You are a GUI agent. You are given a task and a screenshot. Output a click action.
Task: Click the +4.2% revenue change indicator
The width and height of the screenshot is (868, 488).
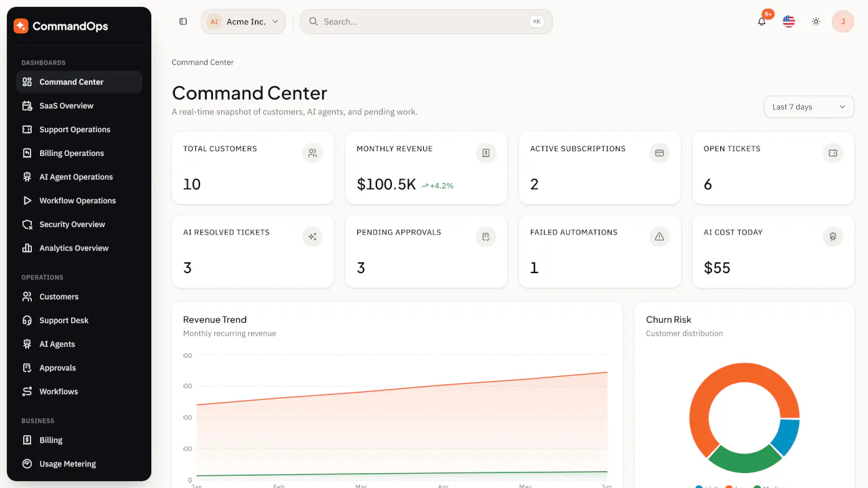tap(437, 186)
